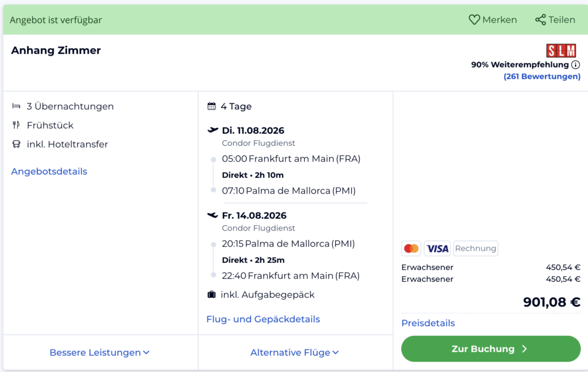Click the bus icon for Hoteltransfer
Viewport: 588px width, 372px height.
[x=16, y=144]
